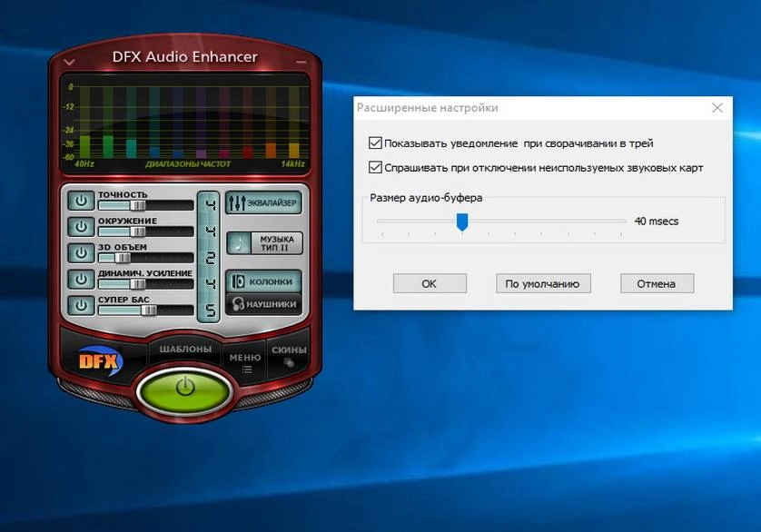
Task: Click the audio buffer size slider thumb
Action: pyautogui.click(x=462, y=222)
